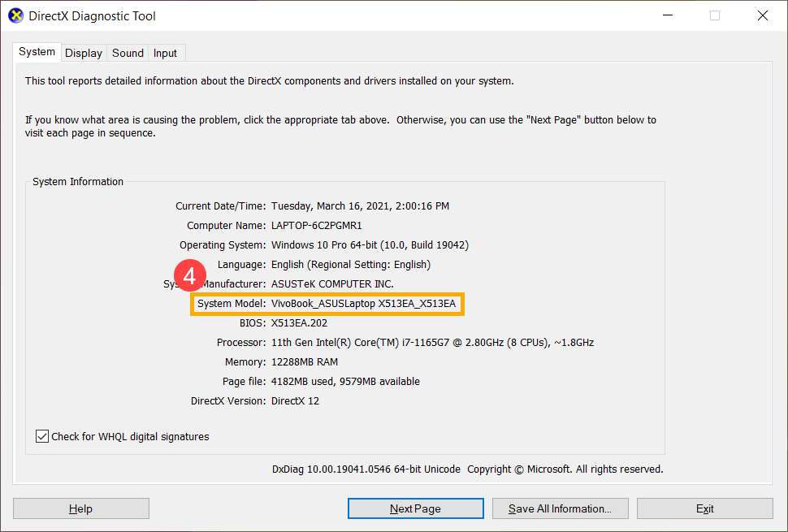Click the greyed-out maximize window button
Screen dimensions: 788x532
pyautogui.click(x=715, y=15)
